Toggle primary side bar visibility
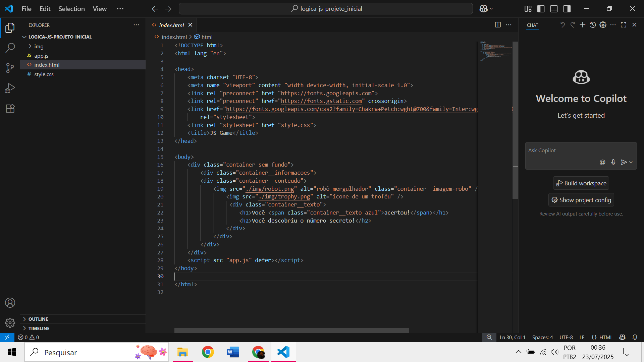This screenshot has width=644, height=362. point(541,9)
